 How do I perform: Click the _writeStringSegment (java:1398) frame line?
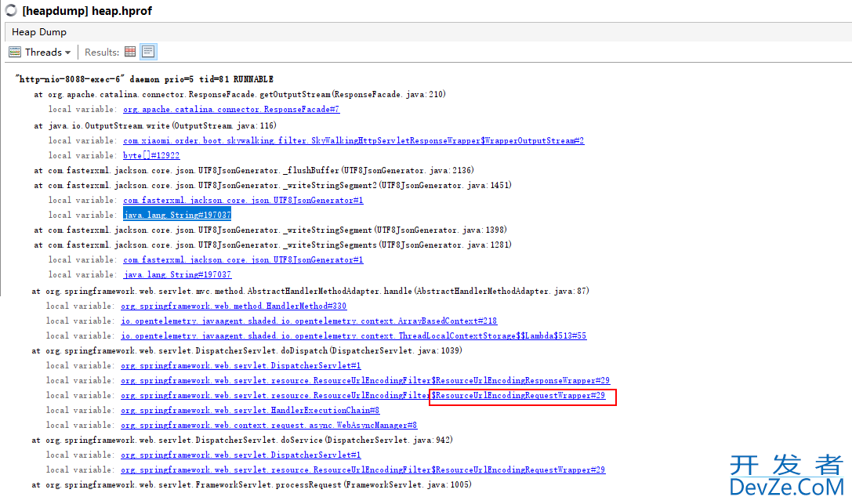pyautogui.click(x=270, y=230)
